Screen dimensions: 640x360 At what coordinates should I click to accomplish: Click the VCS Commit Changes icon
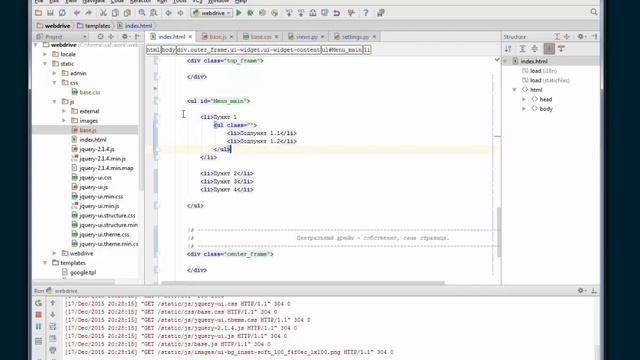point(301,13)
